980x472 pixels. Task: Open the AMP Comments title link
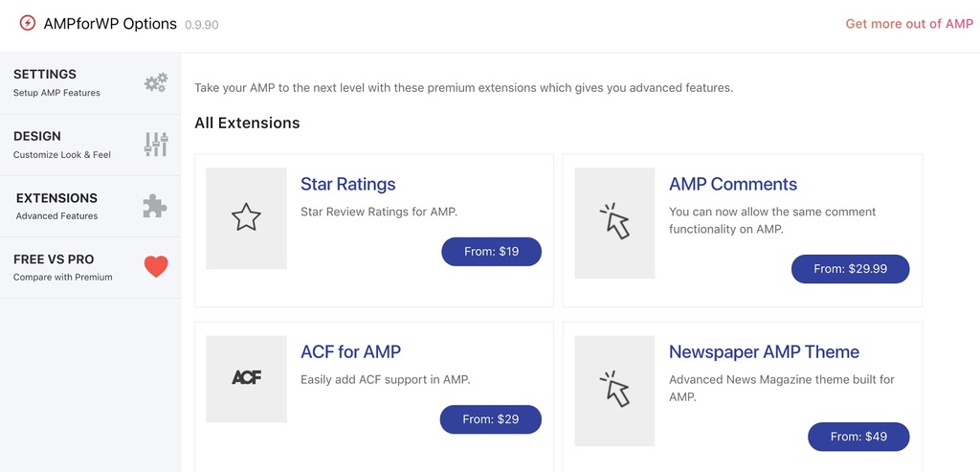[x=733, y=185]
